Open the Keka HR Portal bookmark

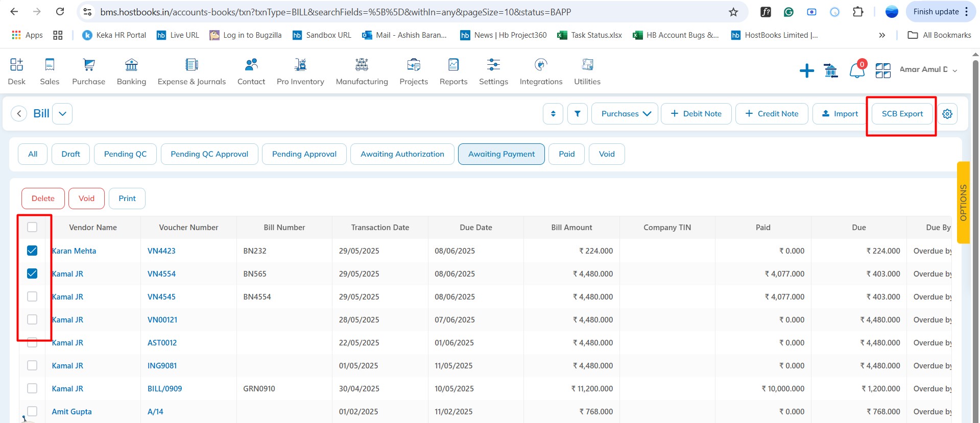point(114,35)
